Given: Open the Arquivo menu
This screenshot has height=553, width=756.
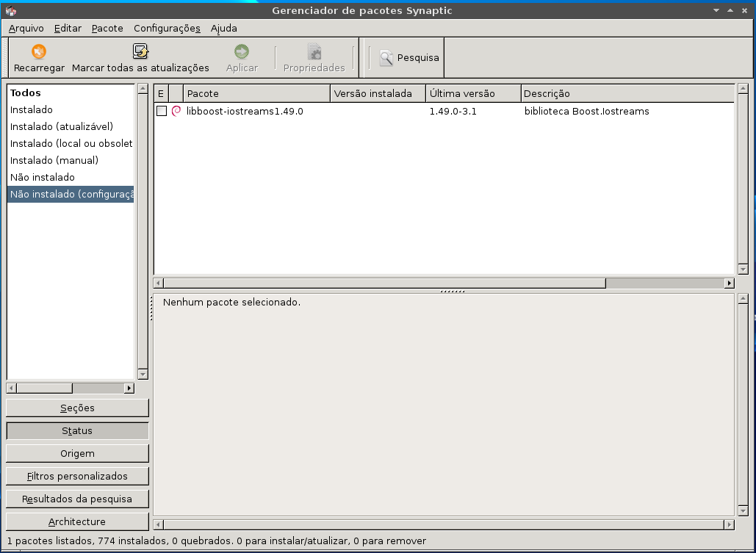Looking at the screenshot, I should (26, 29).
